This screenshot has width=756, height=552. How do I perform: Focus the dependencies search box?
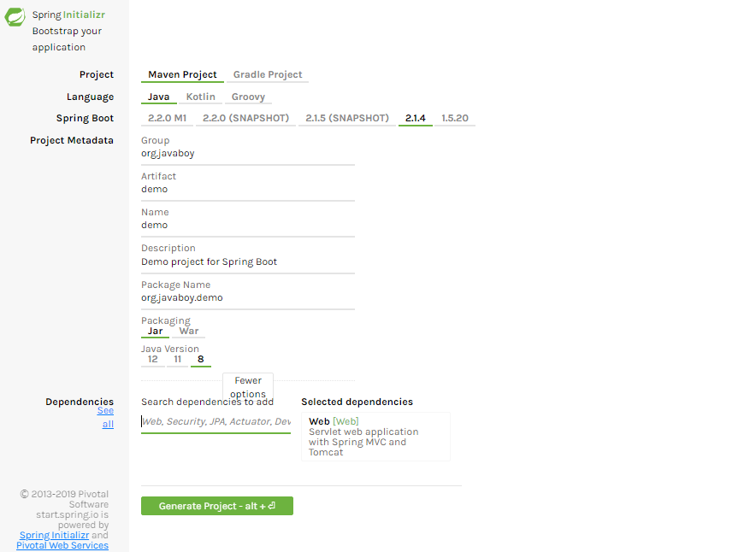pyautogui.click(x=216, y=421)
